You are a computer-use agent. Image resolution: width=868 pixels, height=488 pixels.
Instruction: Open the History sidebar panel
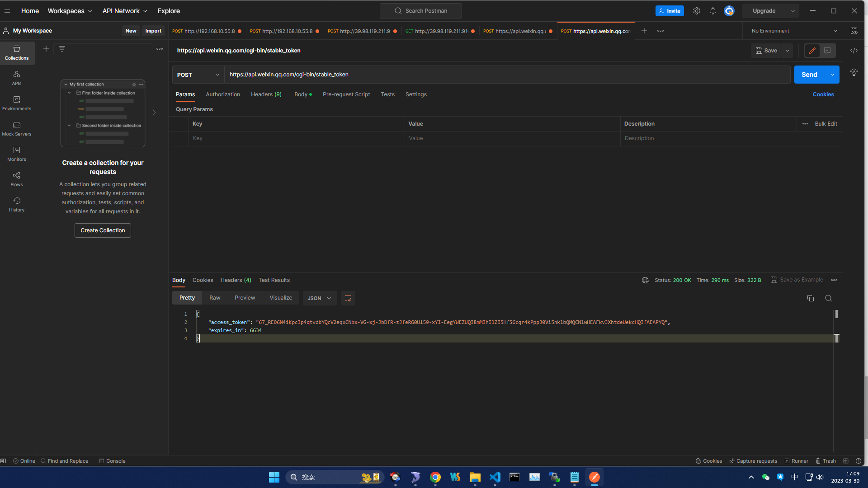[17, 205]
